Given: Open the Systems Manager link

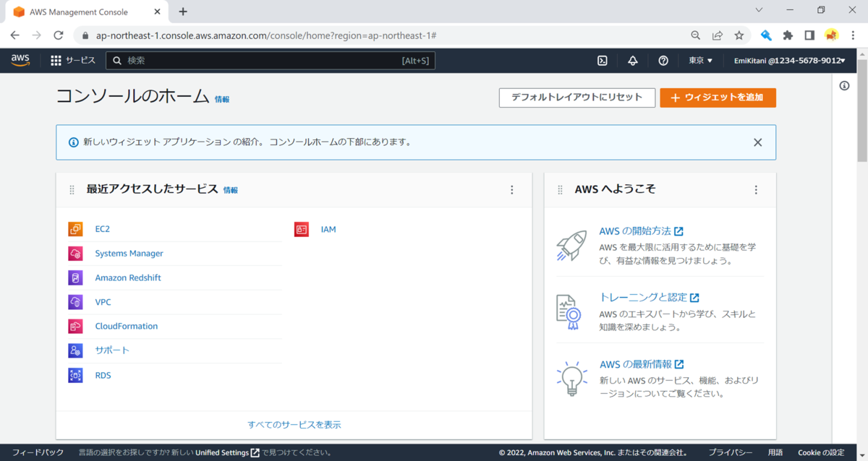Looking at the screenshot, I should tap(129, 254).
